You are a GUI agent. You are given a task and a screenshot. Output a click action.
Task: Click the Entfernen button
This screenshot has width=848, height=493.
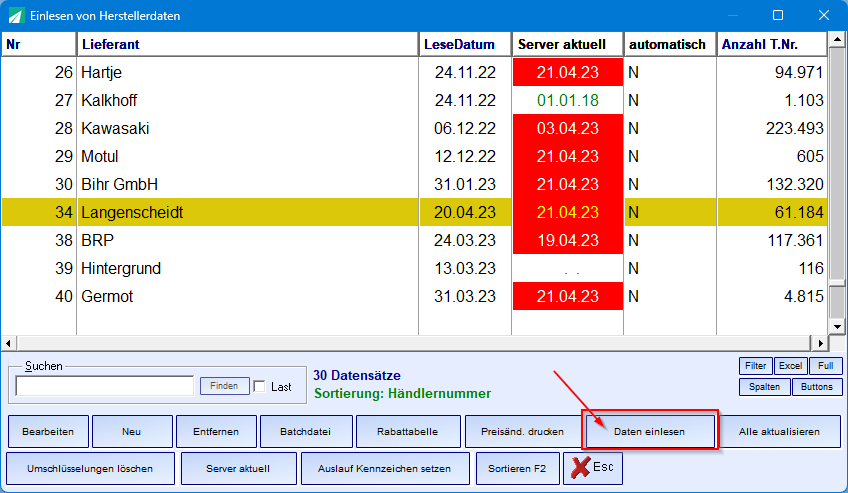click(216, 431)
